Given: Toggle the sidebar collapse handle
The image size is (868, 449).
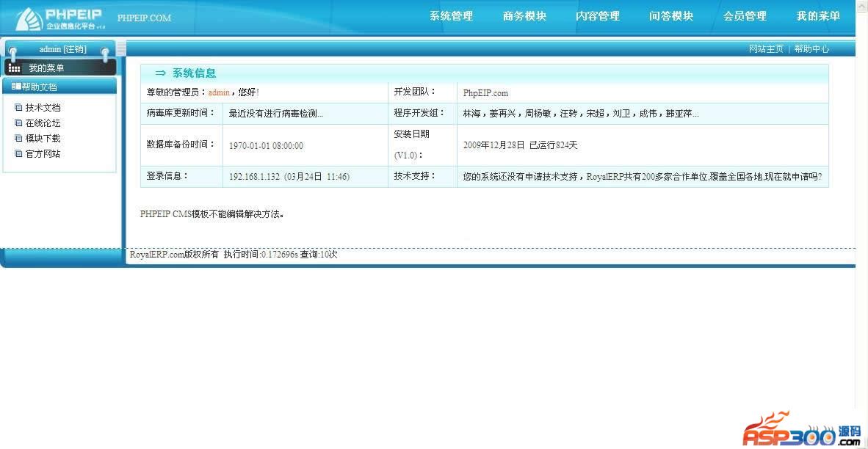Looking at the screenshot, I should coord(121,48).
